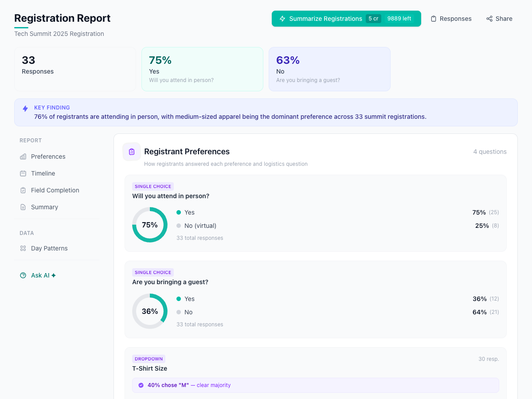Click the DROPDOWN badge on T-Shirt Size
The height and width of the screenshot is (399, 532).
tap(149, 359)
